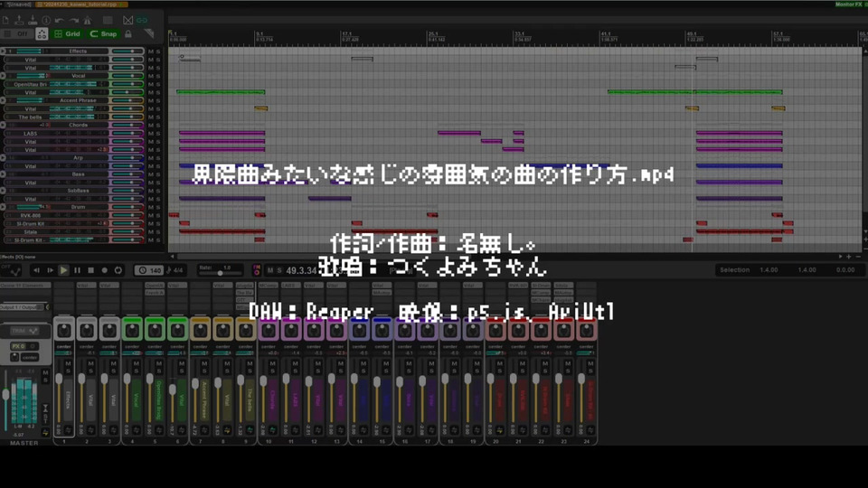Click the mixer pan knob of channel 1
868x488 pixels.
(x=64, y=331)
